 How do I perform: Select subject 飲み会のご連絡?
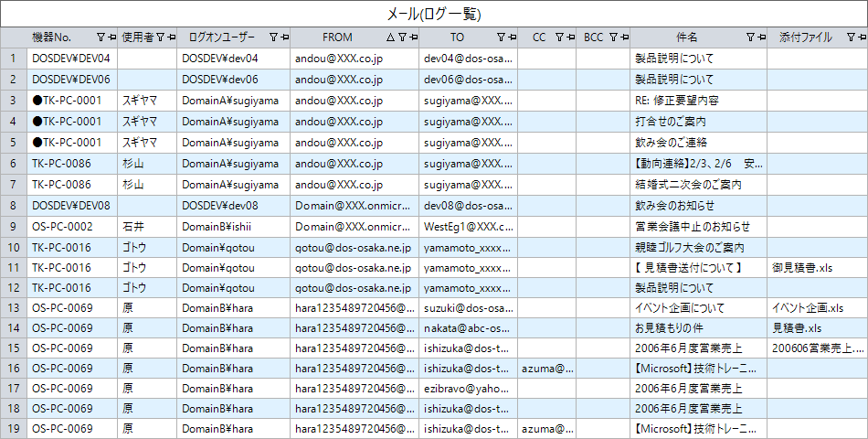click(699, 143)
